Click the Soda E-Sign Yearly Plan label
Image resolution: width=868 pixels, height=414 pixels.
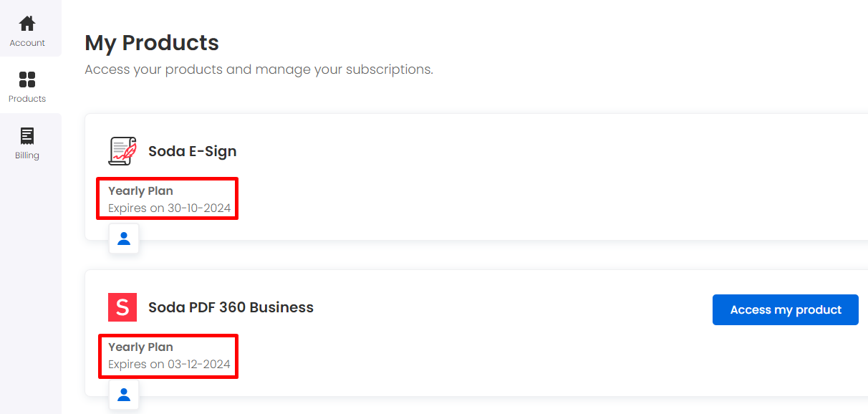click(x=140, y=191)
